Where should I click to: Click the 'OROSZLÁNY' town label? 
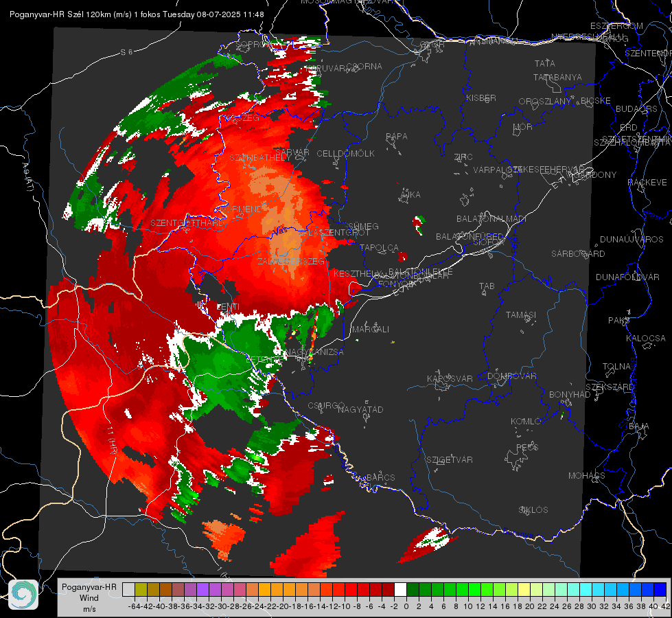[x=545, y=102]
